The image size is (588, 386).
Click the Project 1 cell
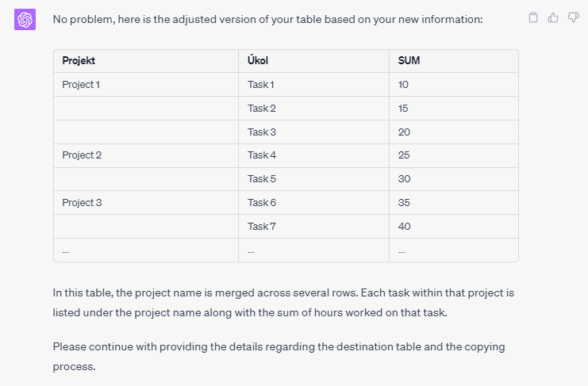tap(146, 85)
